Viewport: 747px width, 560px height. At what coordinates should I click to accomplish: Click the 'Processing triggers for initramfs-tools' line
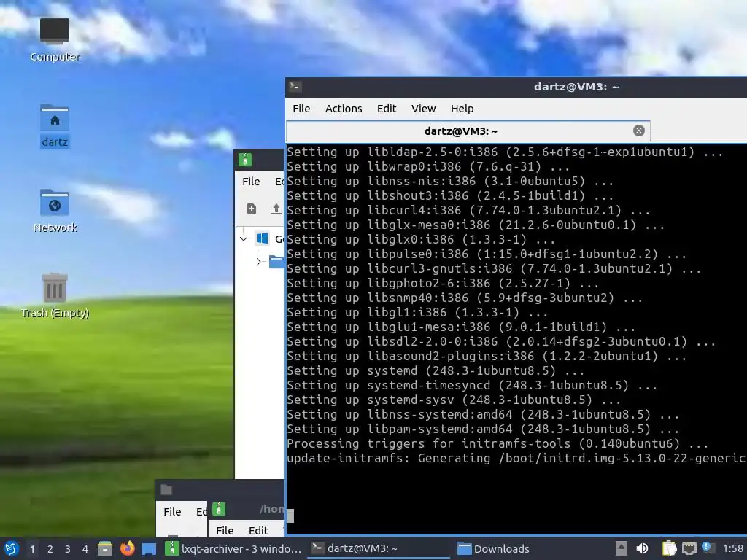pos(498,443)
